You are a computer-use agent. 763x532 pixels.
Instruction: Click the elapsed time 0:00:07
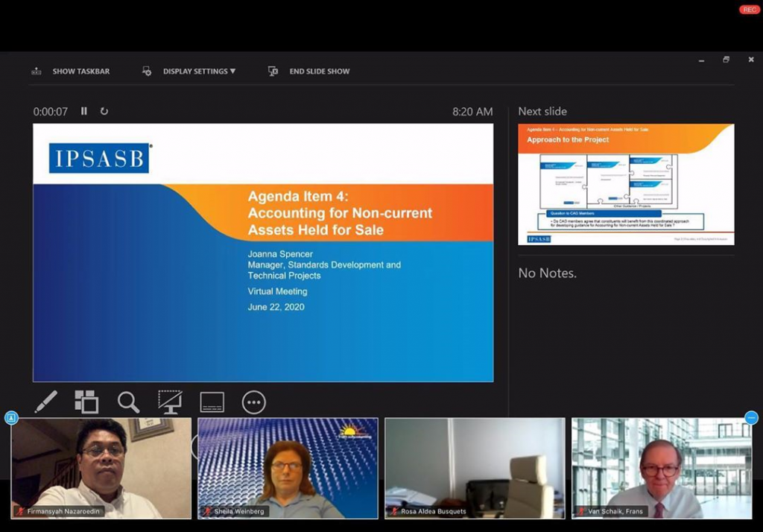pos(50,112)
